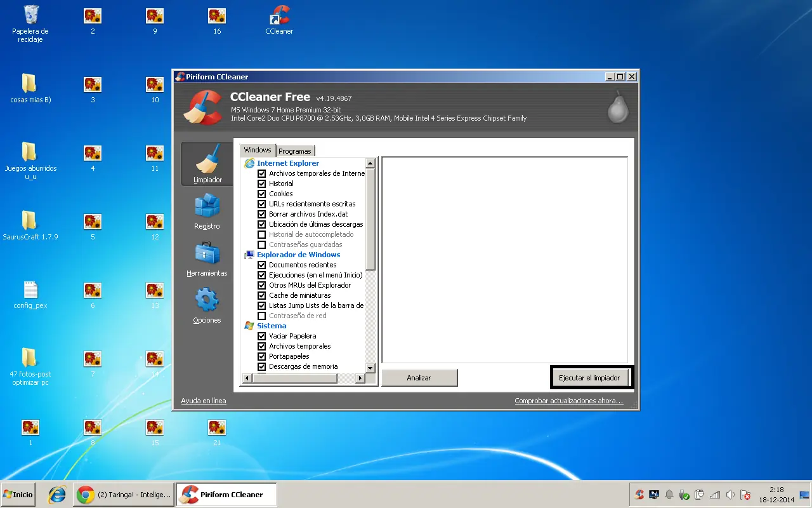Click the Piriform CCleaner taskbar button
This screenshot has width=812, height=508.
227,495
